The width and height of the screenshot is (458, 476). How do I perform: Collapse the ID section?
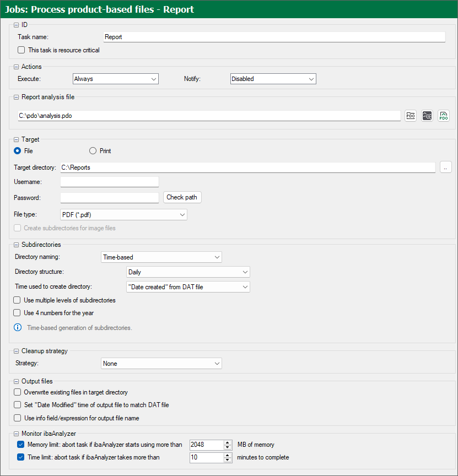17,25
